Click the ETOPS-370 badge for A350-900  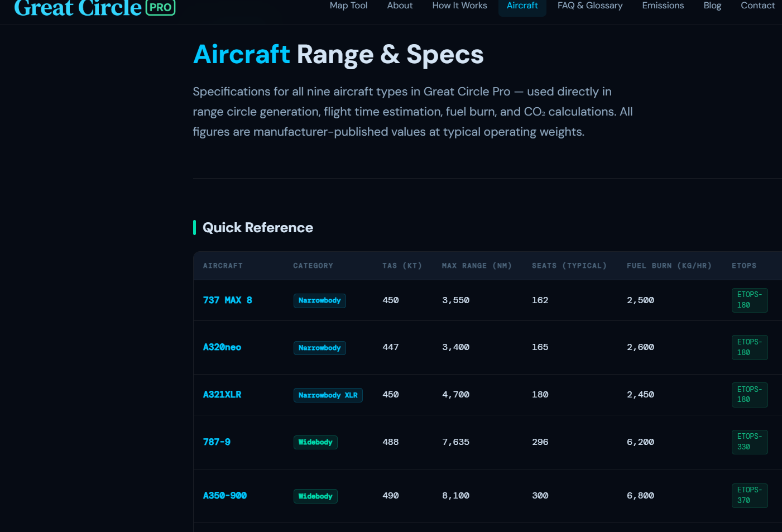pyautogui.click(x=750, y=495)
